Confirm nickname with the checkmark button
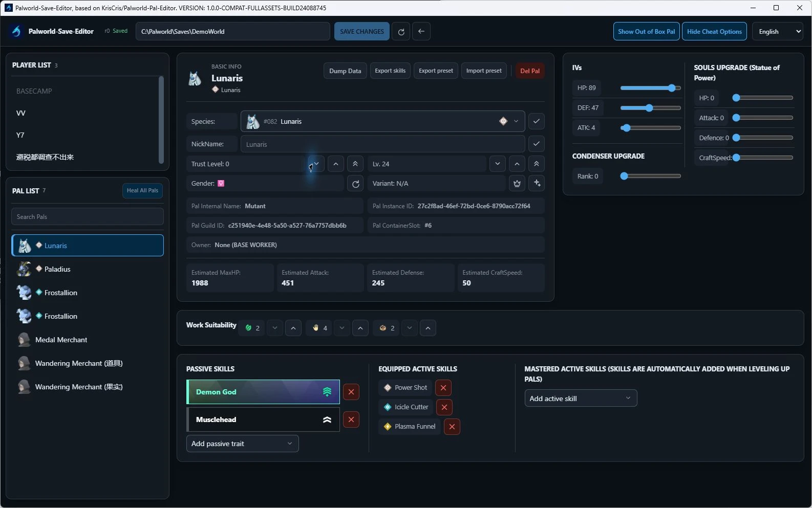The image size is (812, 508). 536,144
